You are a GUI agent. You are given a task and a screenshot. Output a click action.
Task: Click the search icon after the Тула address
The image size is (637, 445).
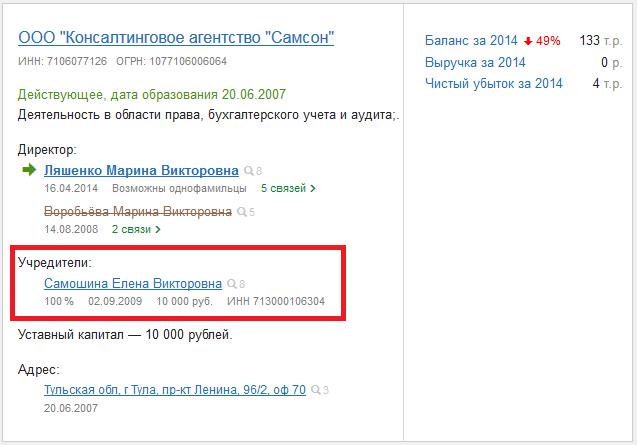coord(316,390)
